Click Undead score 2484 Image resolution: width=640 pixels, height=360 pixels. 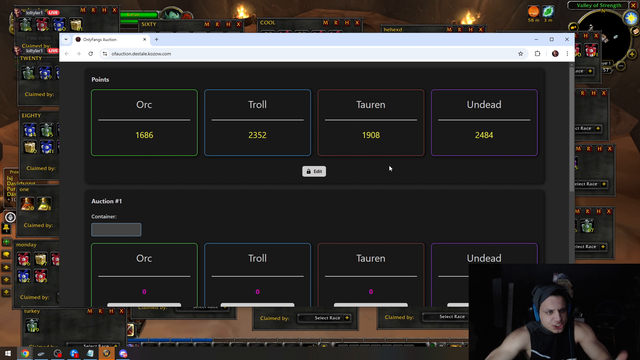[484, 135]
